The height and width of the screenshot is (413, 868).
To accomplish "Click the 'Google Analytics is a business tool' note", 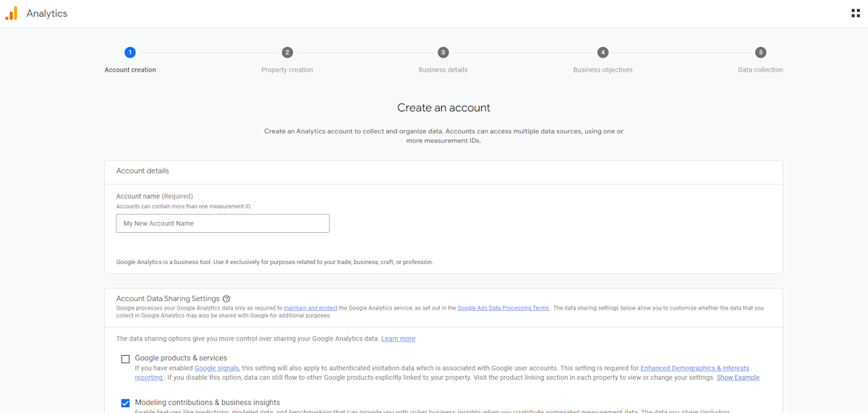I will (275, 262).
